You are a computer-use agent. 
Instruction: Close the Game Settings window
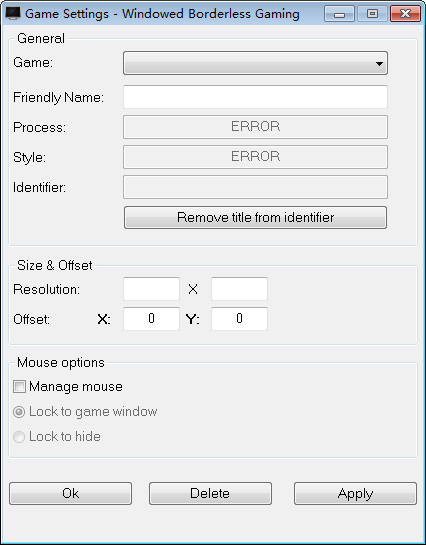[x=405, y=14]
